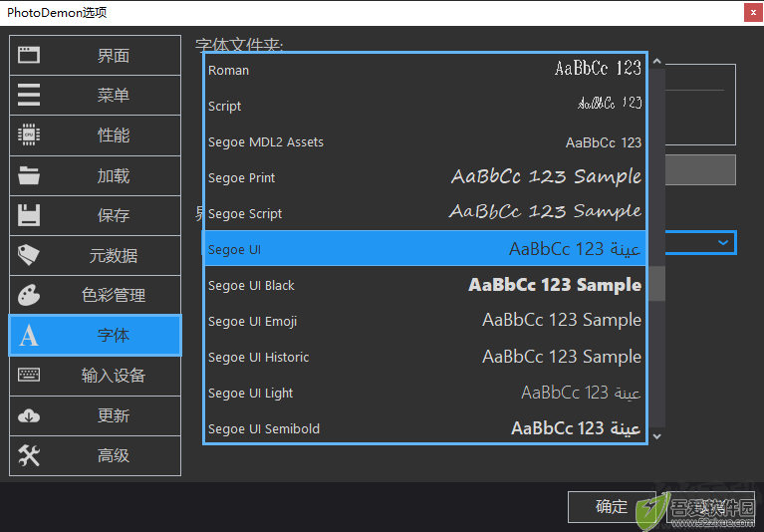This screenshot has width=764, height=532.
Task: Pick the Segoe Script font
Action: tap(425, 213)
